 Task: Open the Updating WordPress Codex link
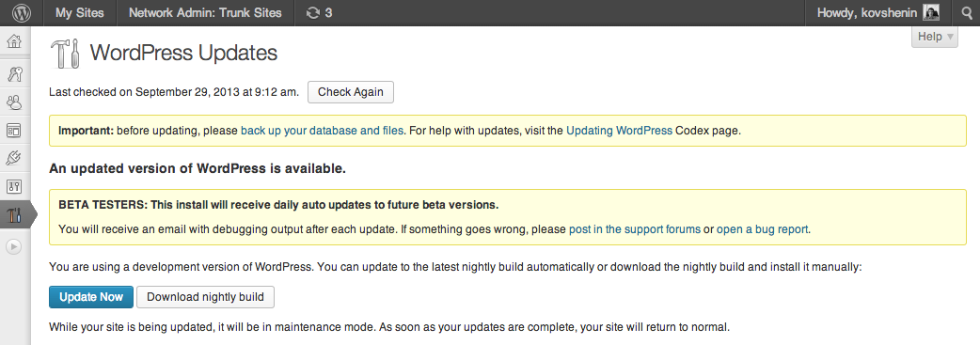[620, 131]
